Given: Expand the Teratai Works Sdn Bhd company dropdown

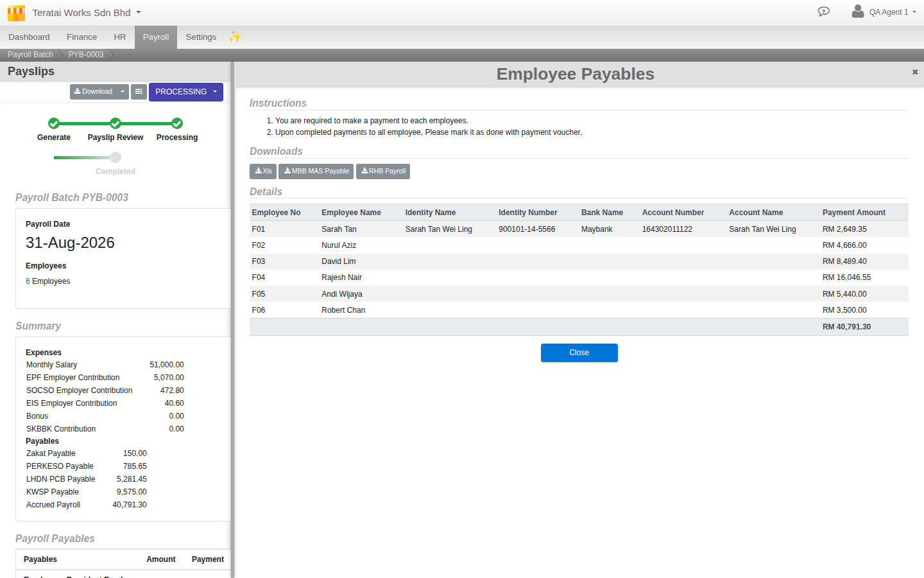Looking at the screenshot, I should pos(87,13).
